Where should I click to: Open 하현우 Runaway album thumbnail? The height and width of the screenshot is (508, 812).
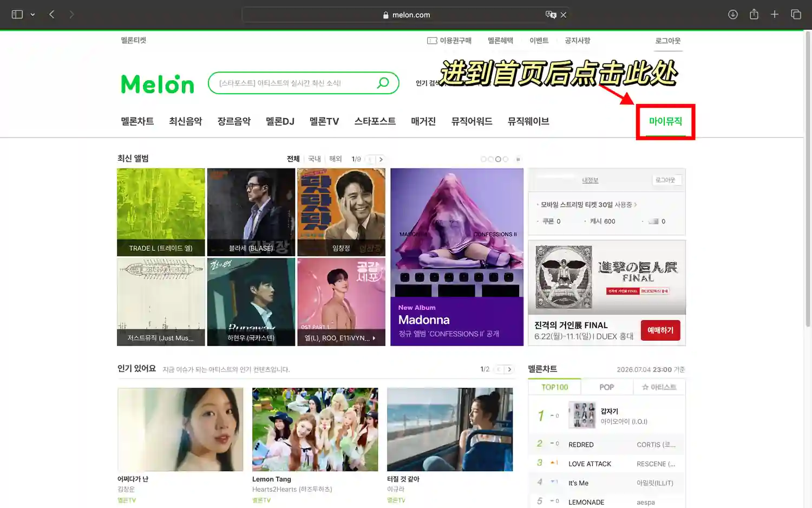[x=251, y=302]
